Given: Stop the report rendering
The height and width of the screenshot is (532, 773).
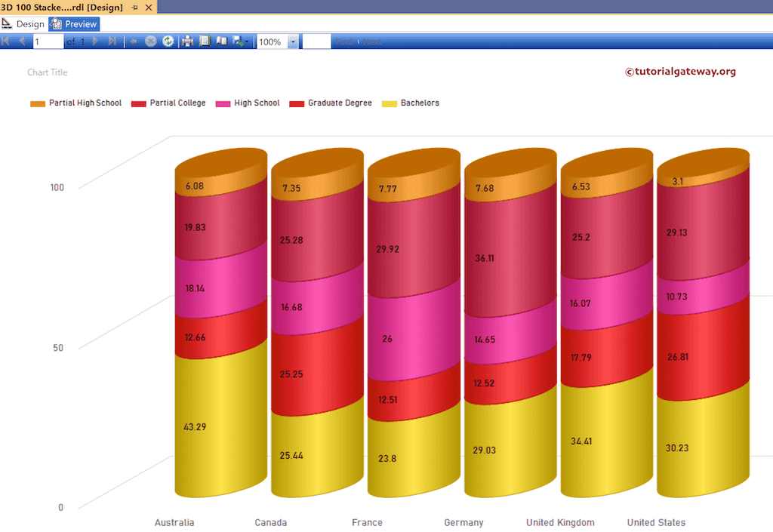Looking at the screenshot, I should click(x=151, y=41).
